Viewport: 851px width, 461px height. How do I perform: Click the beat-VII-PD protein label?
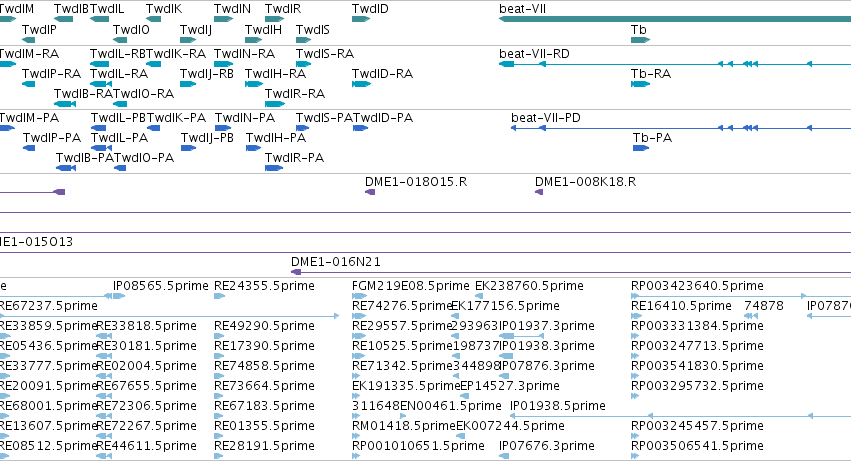tap(545, 118)
